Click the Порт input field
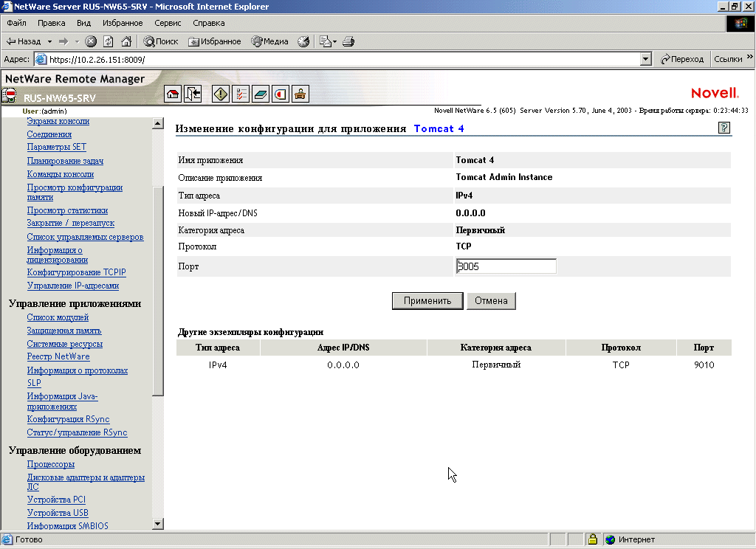The height and width of the screenshot is (549, 756). tap(506, 266)
